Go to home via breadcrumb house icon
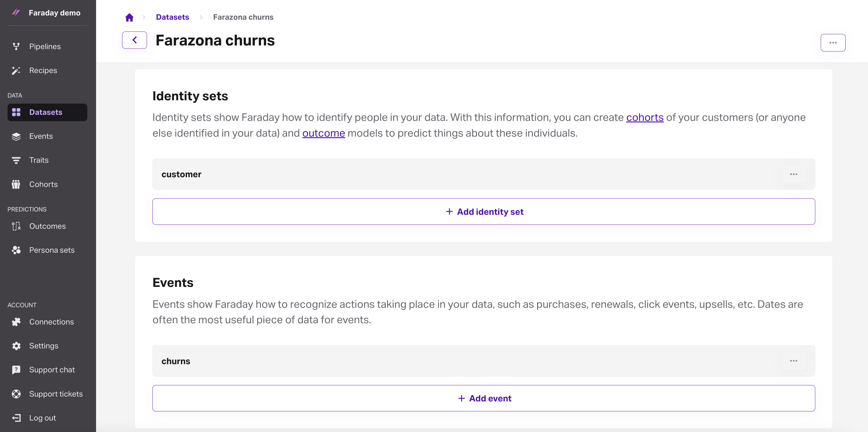Screen dimensions: 868x432 point(129,17)
